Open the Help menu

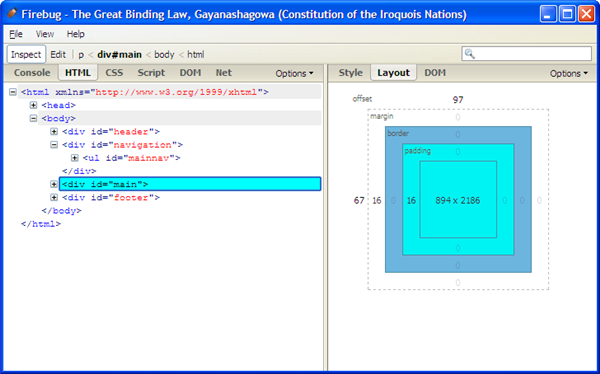point(75,34)
